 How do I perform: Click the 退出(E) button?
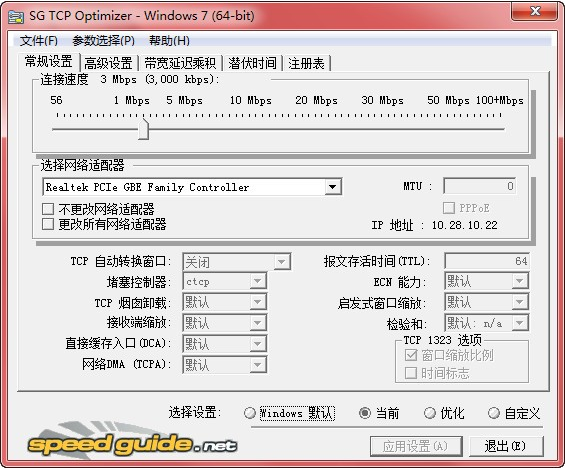(x=506, y=446)
